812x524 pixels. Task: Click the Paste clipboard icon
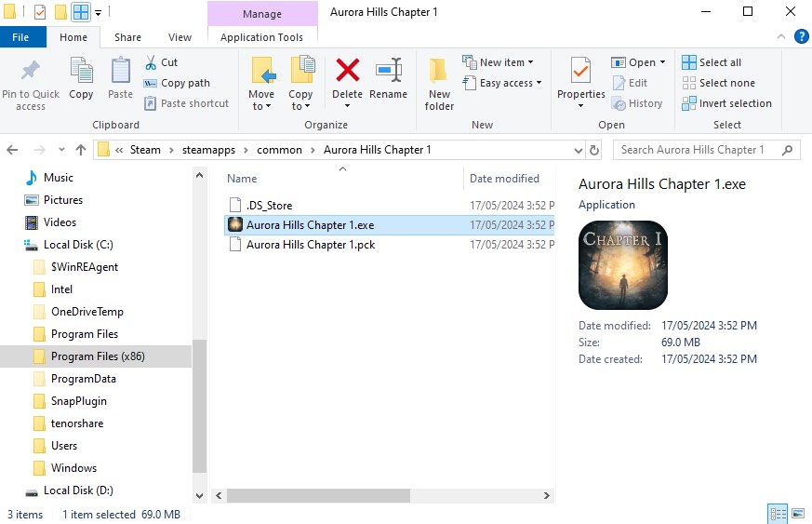[121, 71]
